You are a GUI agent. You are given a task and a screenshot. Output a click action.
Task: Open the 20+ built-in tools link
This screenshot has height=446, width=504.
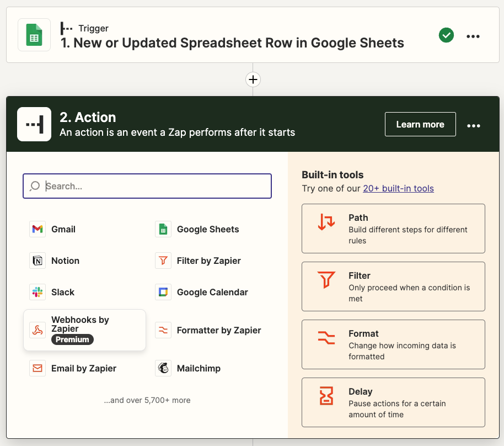pyautogui.click(x=398, y=188)
